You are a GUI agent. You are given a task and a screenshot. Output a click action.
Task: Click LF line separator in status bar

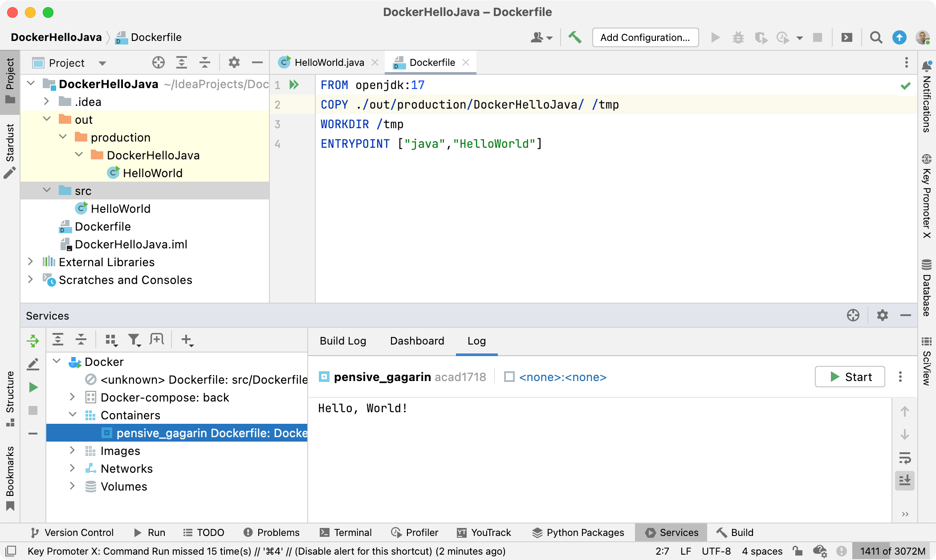tap(686, 551)
